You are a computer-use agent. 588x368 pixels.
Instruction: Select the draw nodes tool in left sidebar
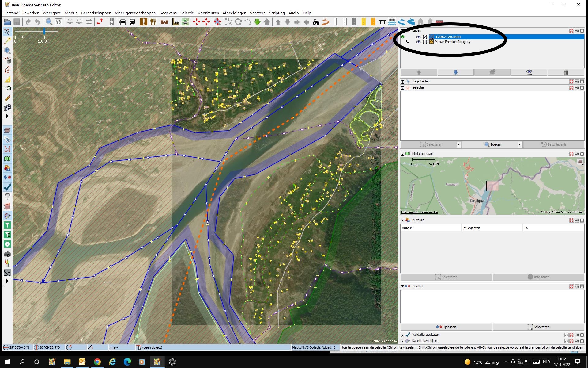coord(7,41)
